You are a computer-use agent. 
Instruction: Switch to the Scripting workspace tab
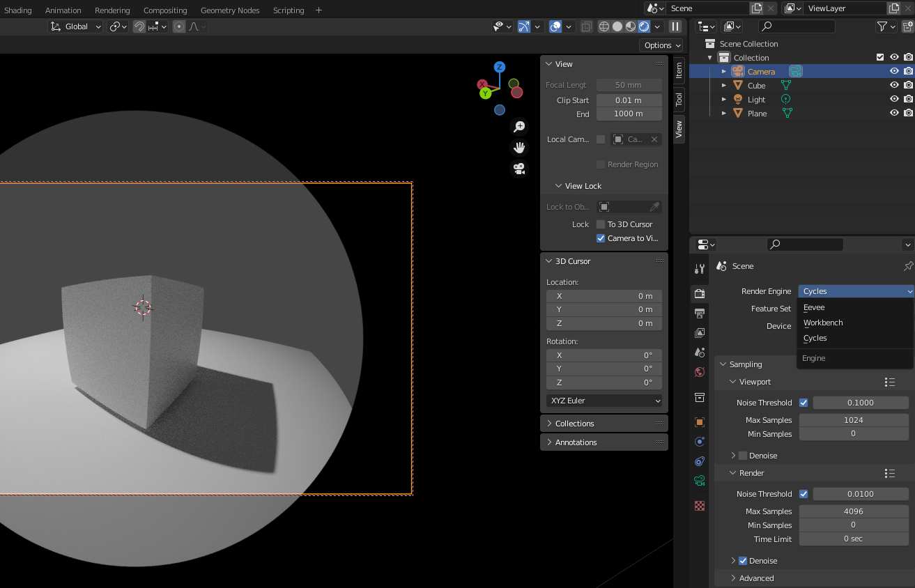[289, 10]
